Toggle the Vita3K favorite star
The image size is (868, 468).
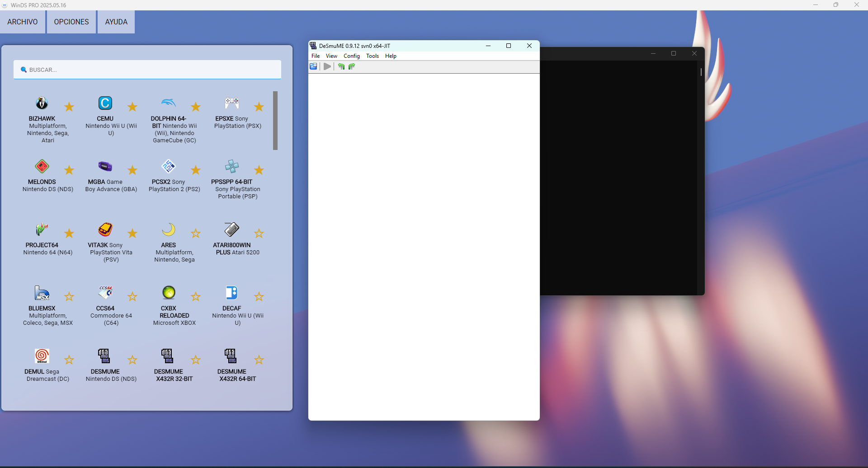coord(132,233)
